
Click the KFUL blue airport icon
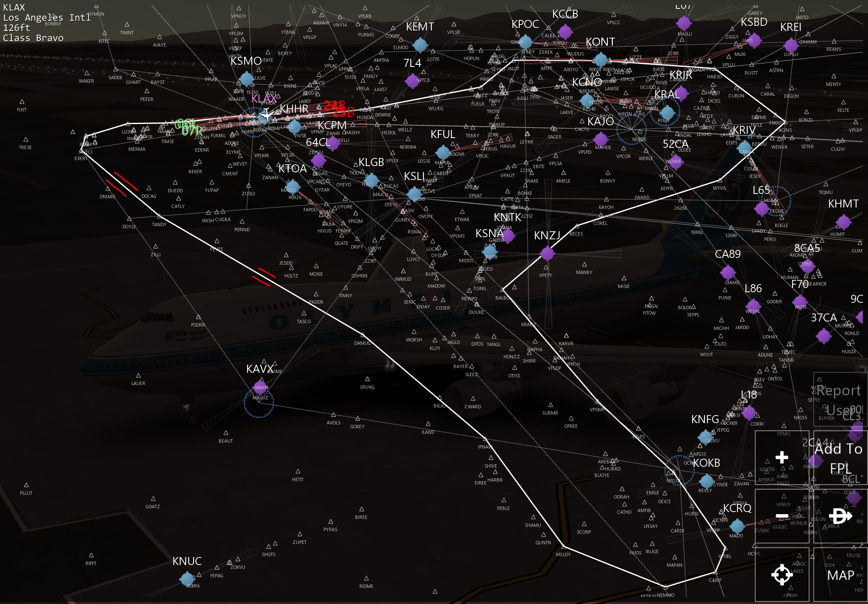[x=443, y=152]
